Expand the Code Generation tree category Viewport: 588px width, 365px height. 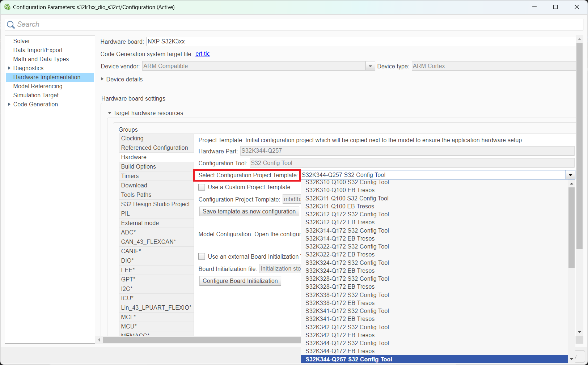point(9,104)
